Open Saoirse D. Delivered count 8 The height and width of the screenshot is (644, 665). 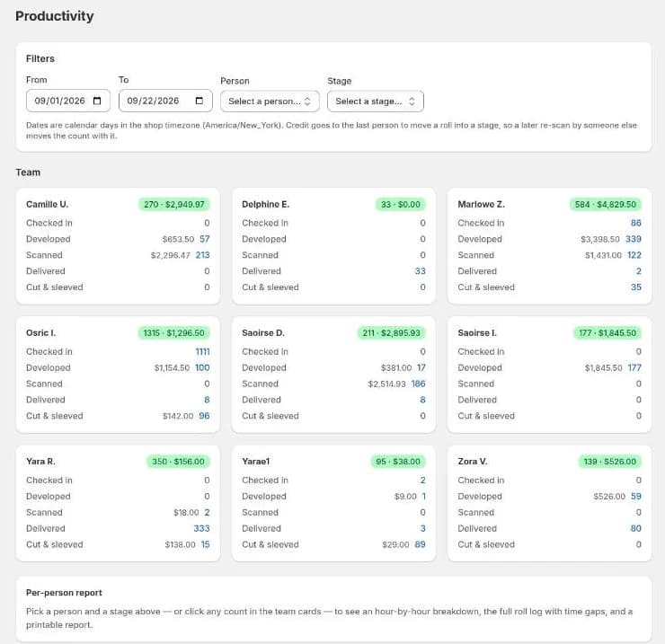(x=423, y=401)
